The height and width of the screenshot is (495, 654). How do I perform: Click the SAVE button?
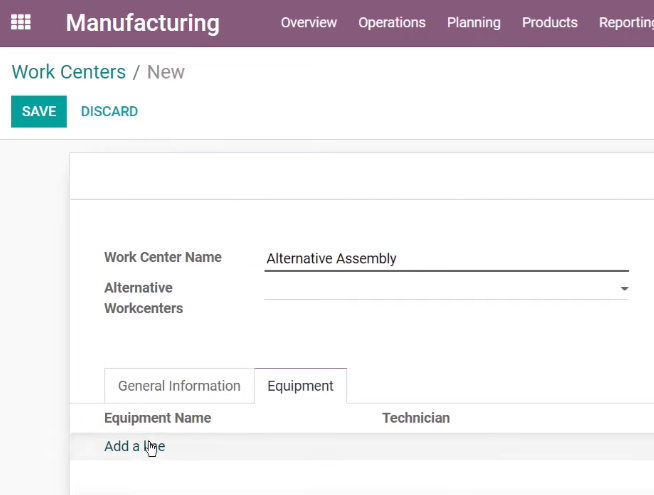[x=39, y=111]
